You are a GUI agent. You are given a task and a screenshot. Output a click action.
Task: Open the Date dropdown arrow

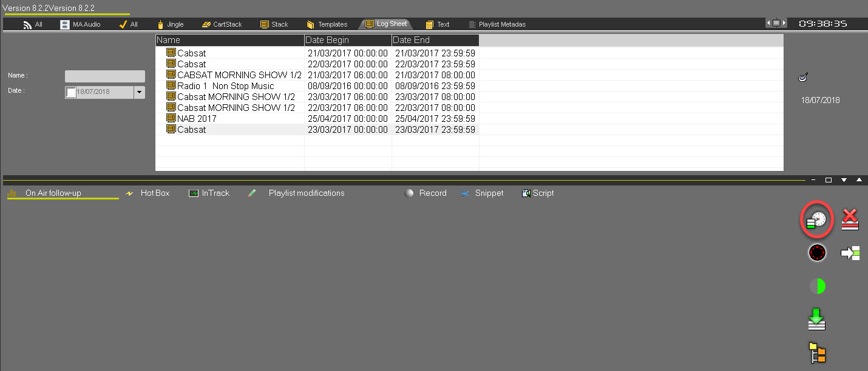(139, 92)
